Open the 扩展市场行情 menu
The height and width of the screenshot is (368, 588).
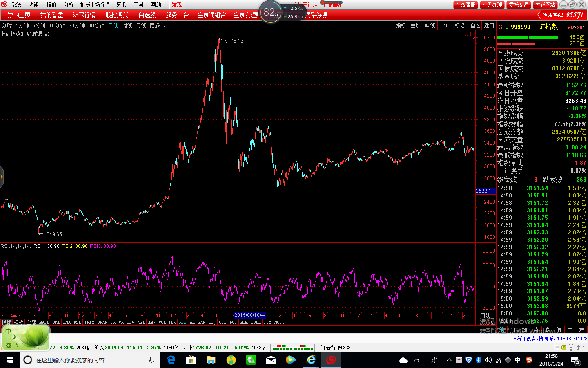pyautogui.click(x=95, y=4)
